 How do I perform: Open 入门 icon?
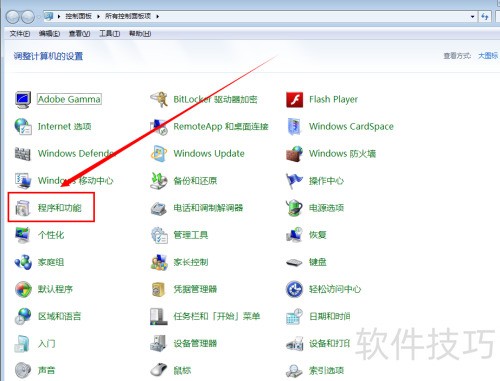pos(23,343)
